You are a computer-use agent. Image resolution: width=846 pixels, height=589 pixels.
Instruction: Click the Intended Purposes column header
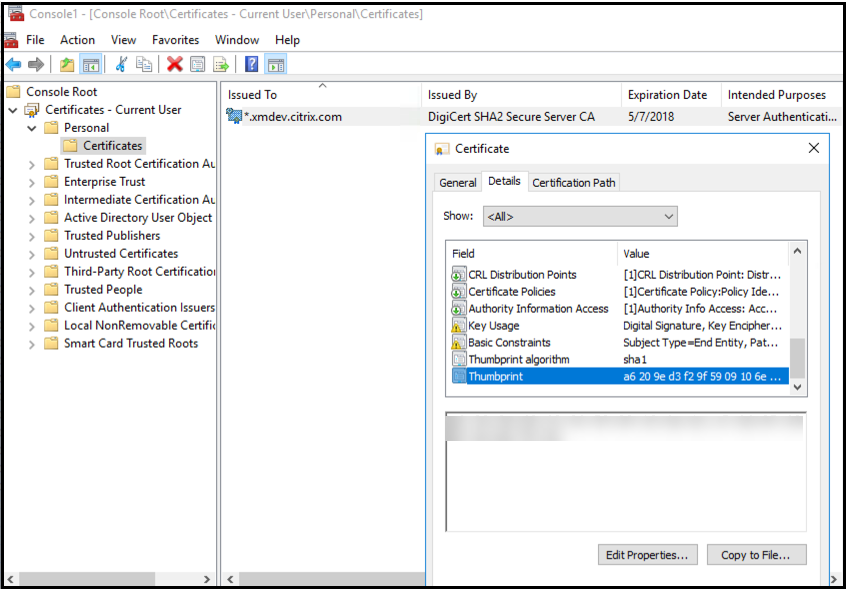(781, 95)
